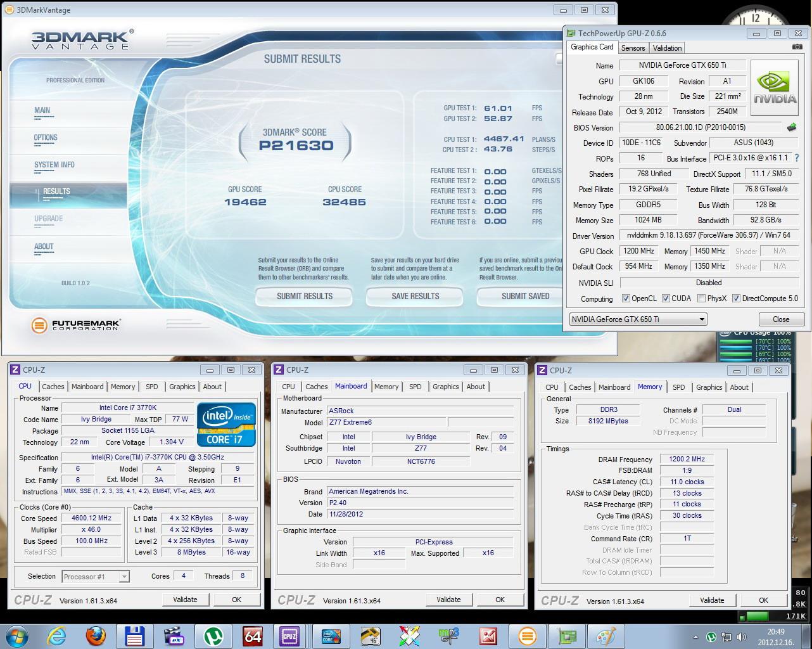Switch to 3DMark Vantage taskbar icon
This screenshot has height=649, width=812.
pos(528,636)
